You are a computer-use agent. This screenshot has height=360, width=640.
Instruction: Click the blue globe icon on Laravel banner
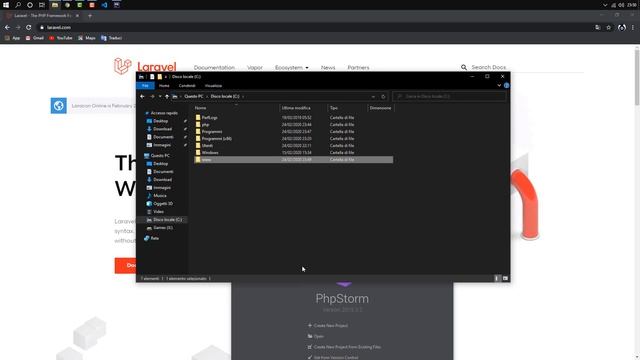point(58,106)
